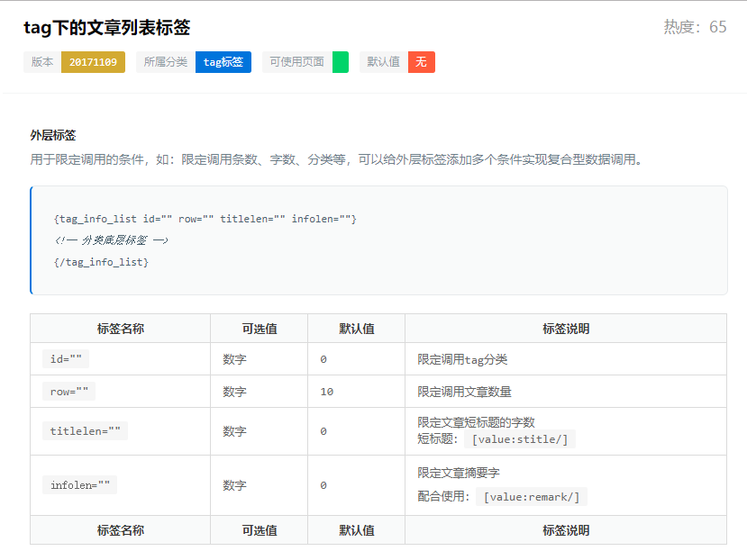747x560 pixels.
Task: Click the yellow 20171109 version badge
Action: 93,62
